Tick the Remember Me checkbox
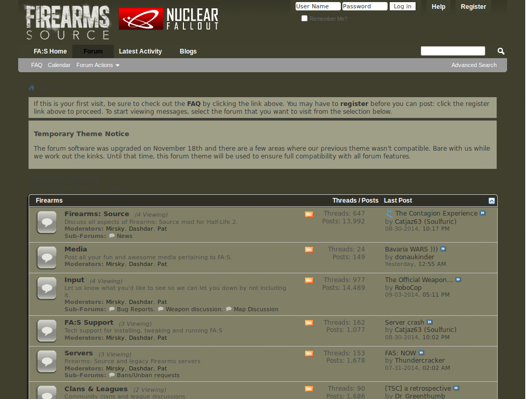532x399 pixels. (x=304, y=18)
